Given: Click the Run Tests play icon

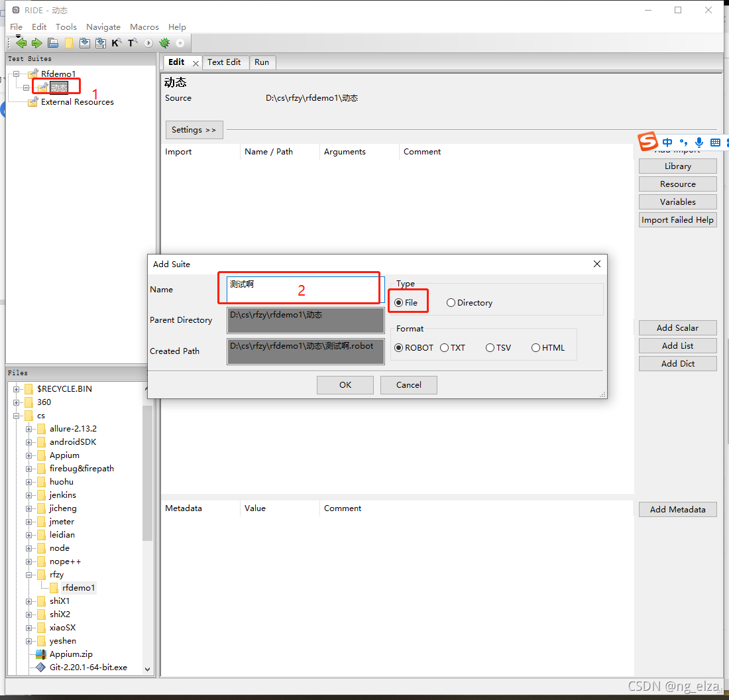Looking at the screenshot, I should [x=148, y=43].
